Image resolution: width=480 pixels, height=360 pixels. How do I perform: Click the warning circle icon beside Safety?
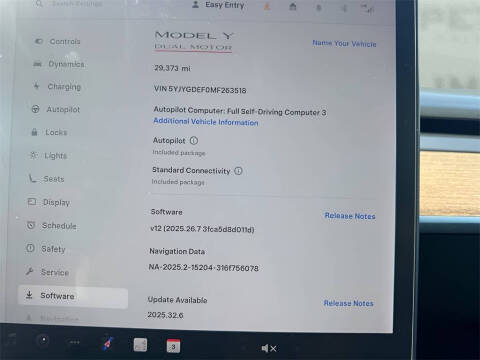point(30,248)
